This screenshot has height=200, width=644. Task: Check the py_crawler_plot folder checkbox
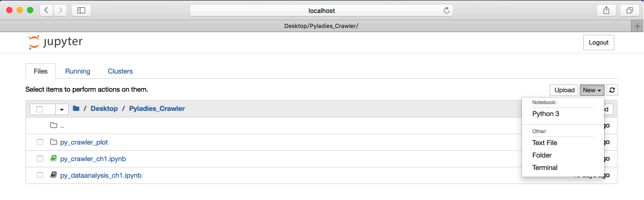point(40,142)
